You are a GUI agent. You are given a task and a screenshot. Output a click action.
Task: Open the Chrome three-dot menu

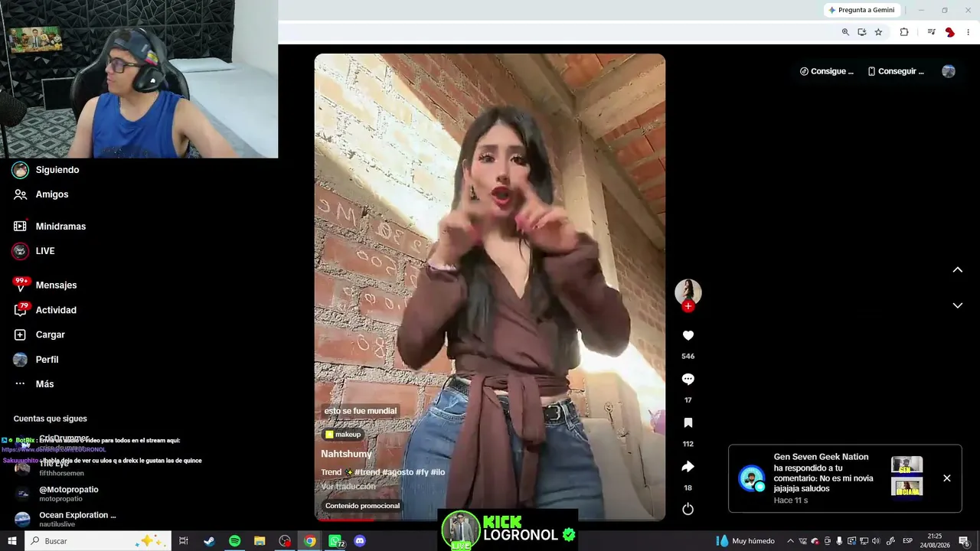tap(969, 32)
